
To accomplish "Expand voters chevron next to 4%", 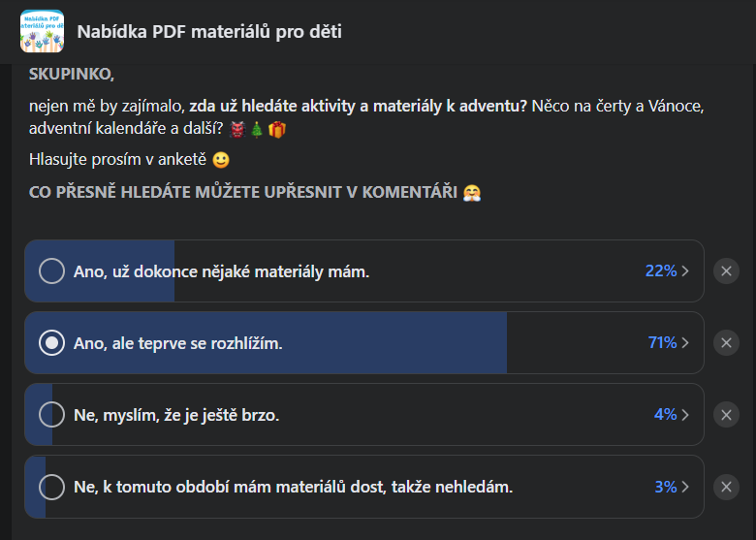I will click(686, 415).
